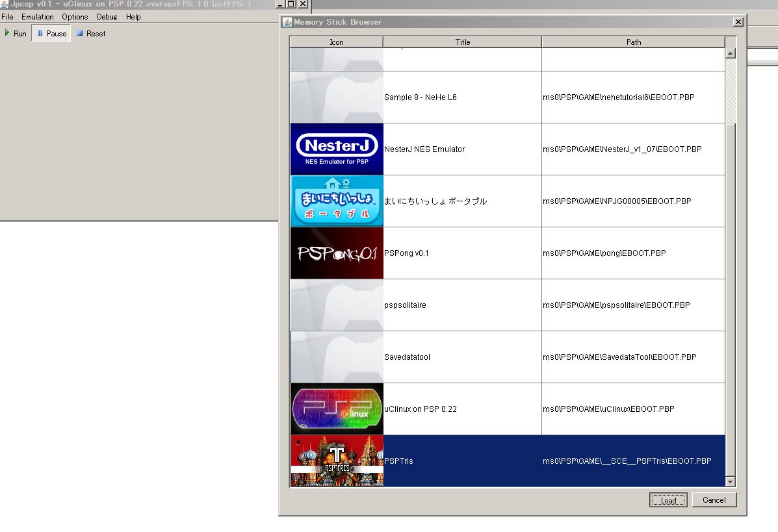Pause the emulation from the toolbar
The height and width of the screenshot is (532, 778).
[x=51, y=33]
